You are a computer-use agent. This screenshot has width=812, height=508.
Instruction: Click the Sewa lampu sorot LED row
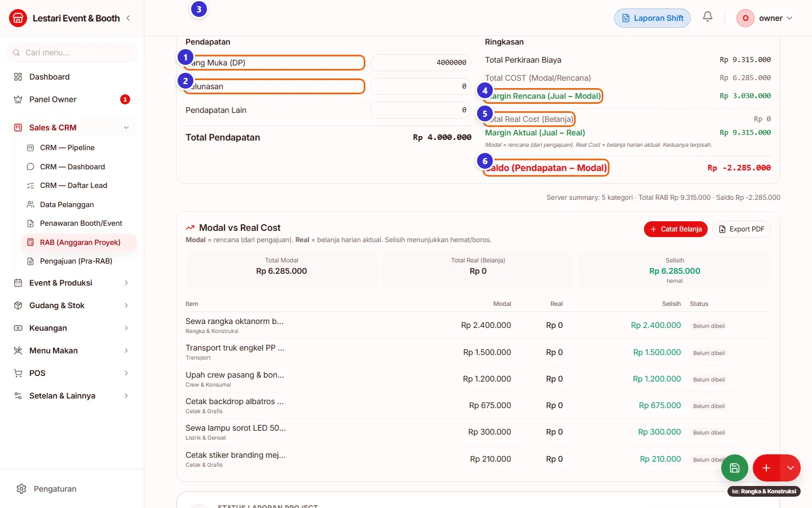click(x=478, y=432)
